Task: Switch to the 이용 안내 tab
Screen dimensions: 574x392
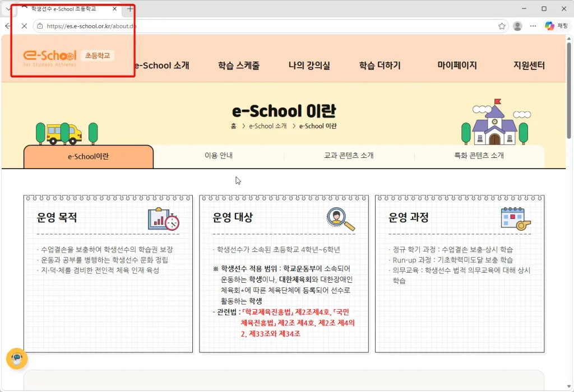Action: coord(219,156)
